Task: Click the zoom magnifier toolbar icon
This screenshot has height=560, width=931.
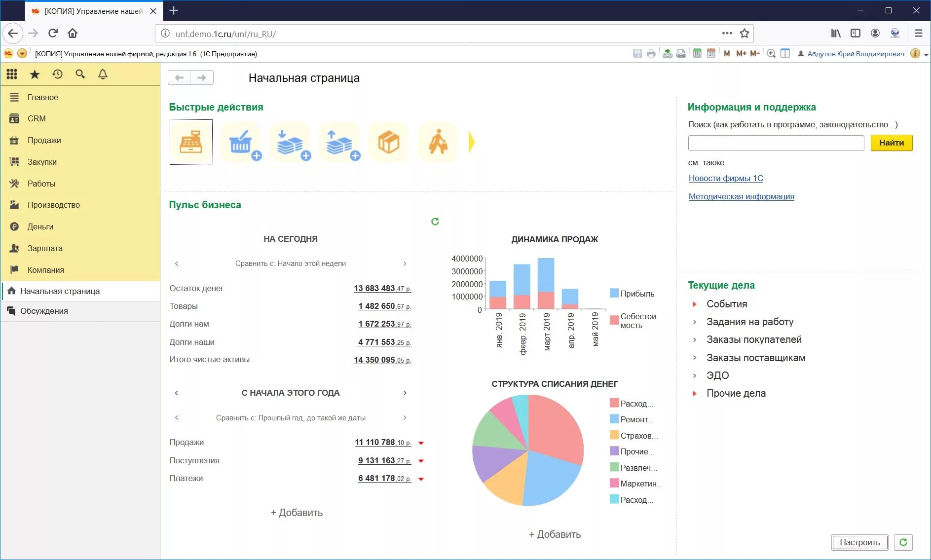Action: click(x=771, y=53)
